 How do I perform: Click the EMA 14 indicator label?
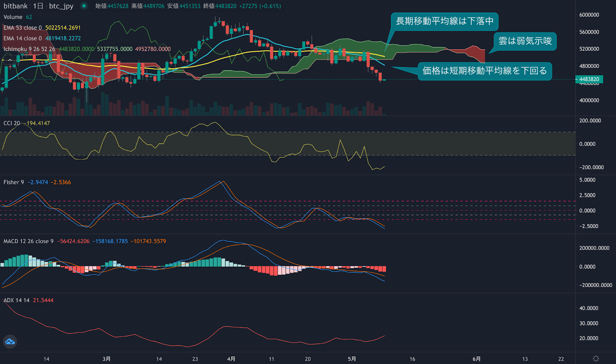tap(21, 38)
